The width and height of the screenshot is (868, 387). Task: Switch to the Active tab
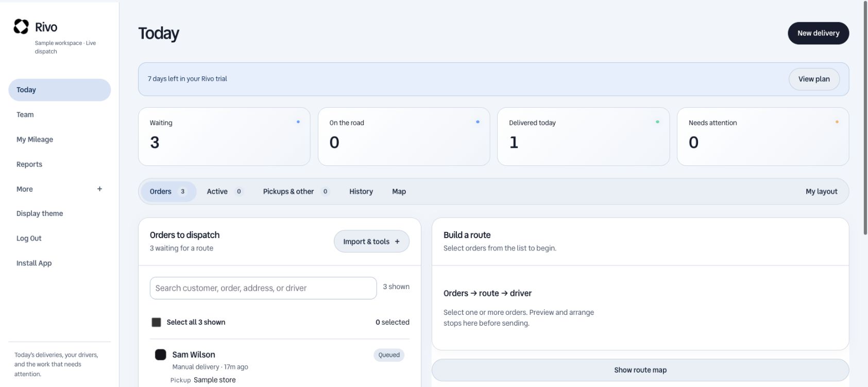pyautogui.click(x=225, y=191)
